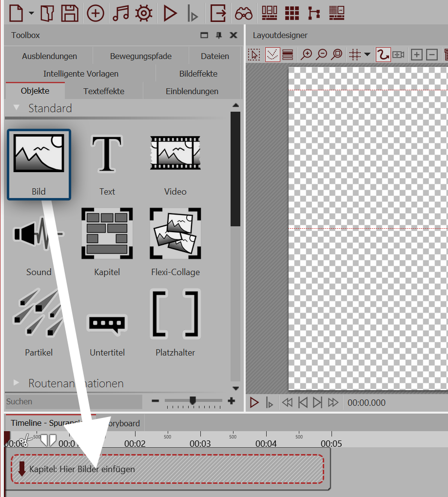Open settings via the gear icon
This screenshot has width=448, height=497.
coord(144,13)
